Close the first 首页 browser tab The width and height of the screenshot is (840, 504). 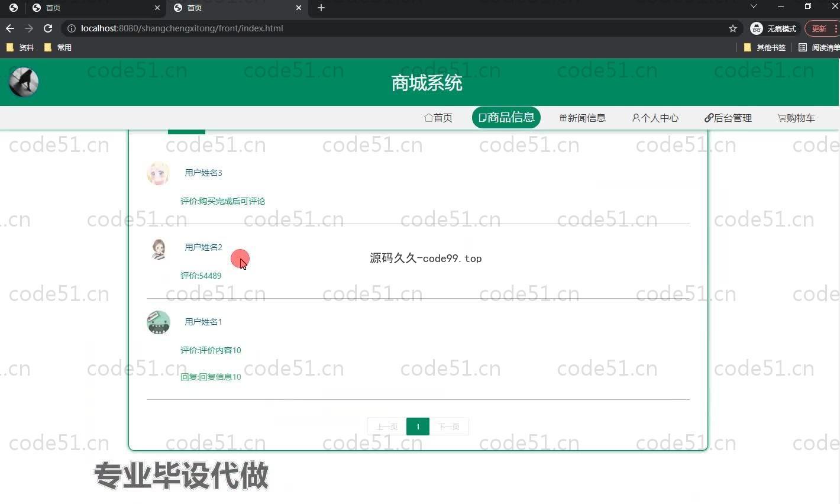coord(157,8)
